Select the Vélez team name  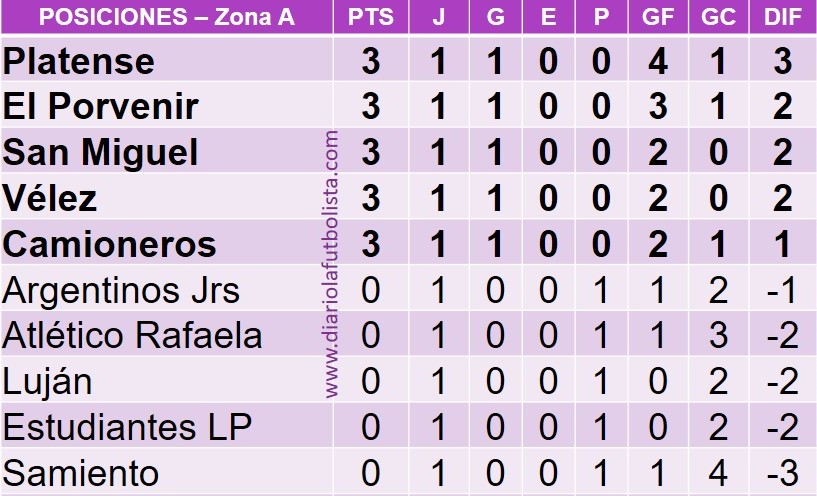click(51, 198)
